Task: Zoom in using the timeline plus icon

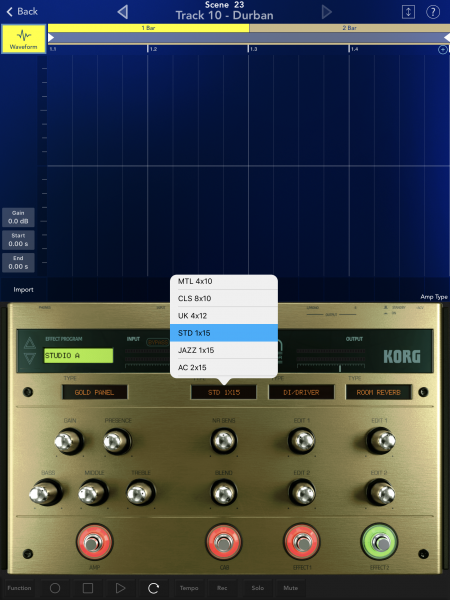Action: click(443, 50)
